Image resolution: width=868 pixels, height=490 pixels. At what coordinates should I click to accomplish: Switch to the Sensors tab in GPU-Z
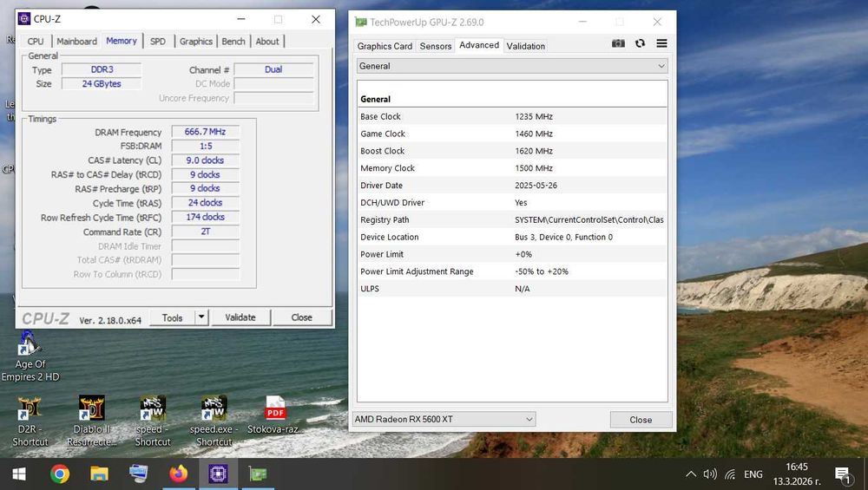[436, 47]
